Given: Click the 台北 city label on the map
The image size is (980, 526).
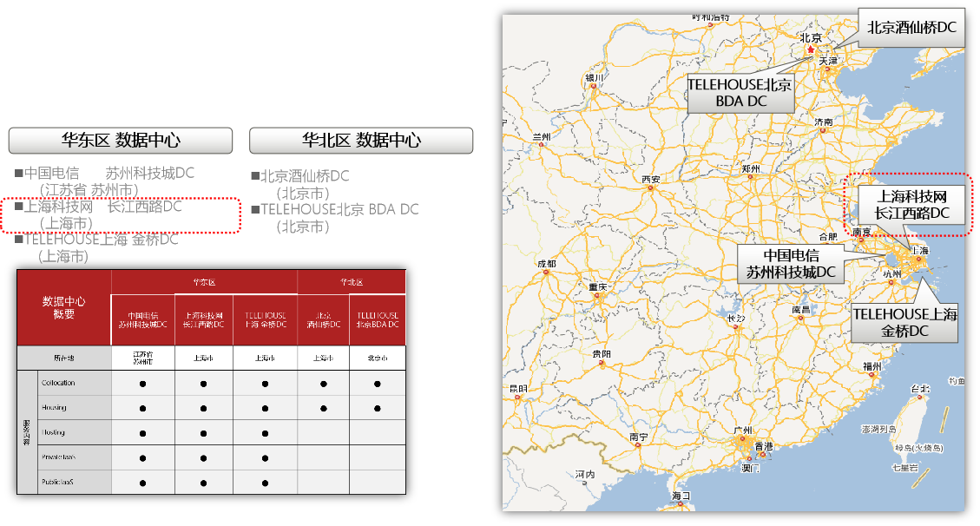Looking at the screenshot, I should [920, 389].
